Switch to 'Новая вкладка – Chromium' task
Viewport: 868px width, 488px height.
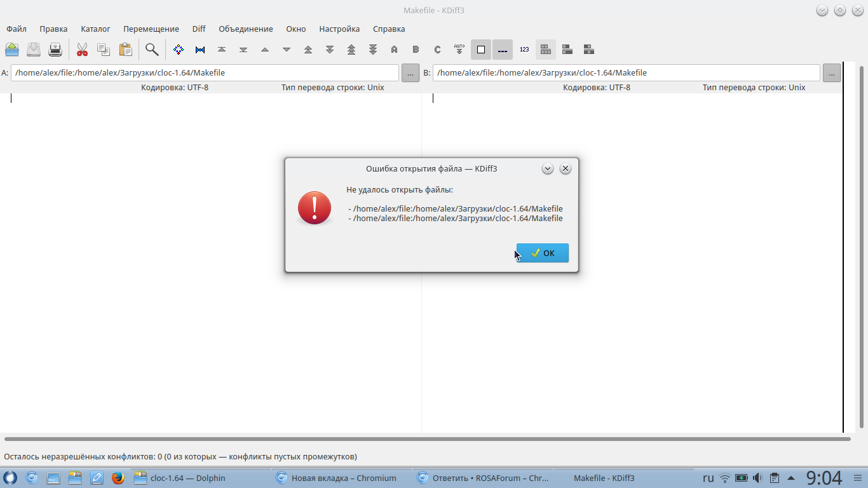341,478
